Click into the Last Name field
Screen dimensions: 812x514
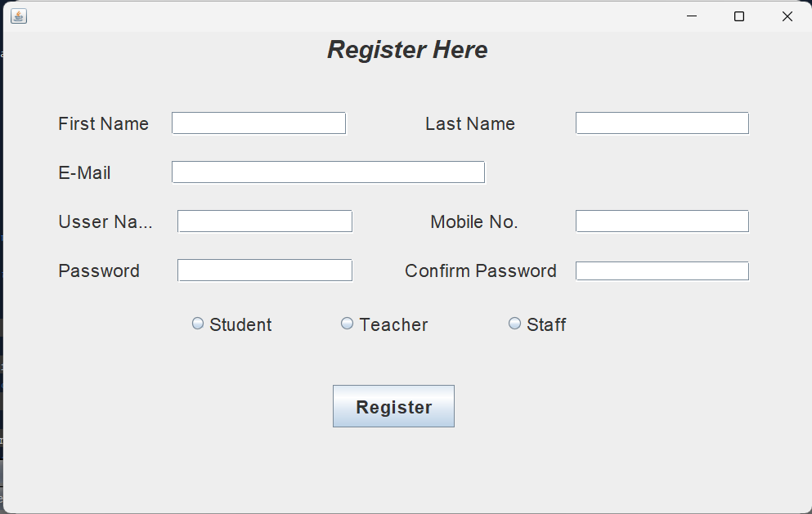click(x=662, y=123)
